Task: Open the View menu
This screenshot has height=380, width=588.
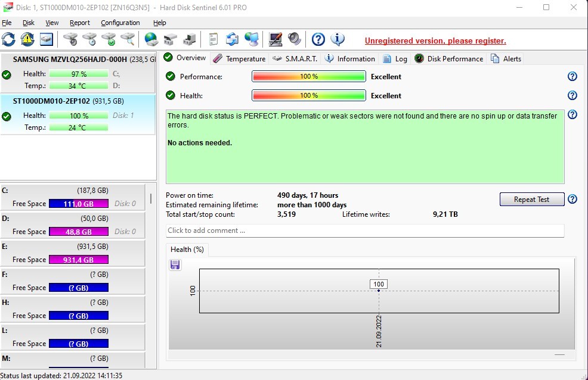Action: point(52,23)
